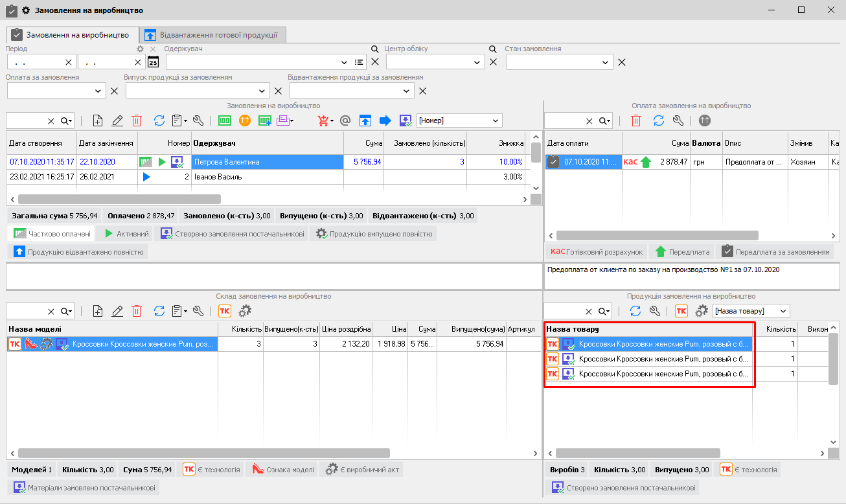
Task: Open the 'Стан замовлення' dropdown
Action: coord(606,62)
